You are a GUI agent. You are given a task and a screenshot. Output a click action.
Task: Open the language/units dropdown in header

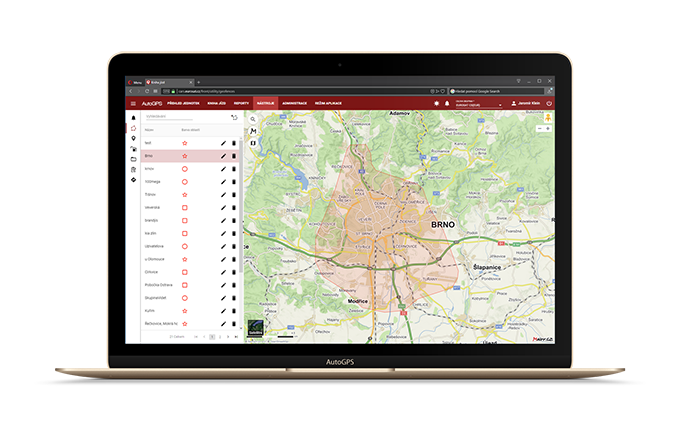coord(478,104)
